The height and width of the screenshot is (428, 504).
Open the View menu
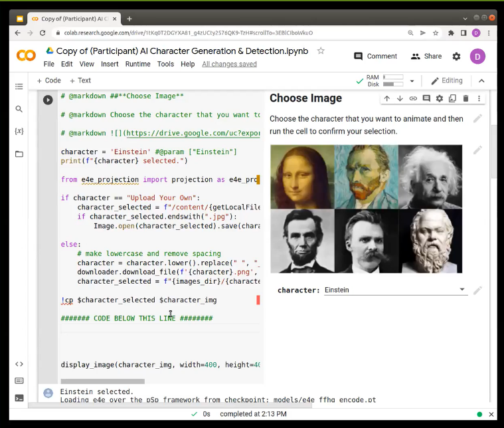(87, 64)
